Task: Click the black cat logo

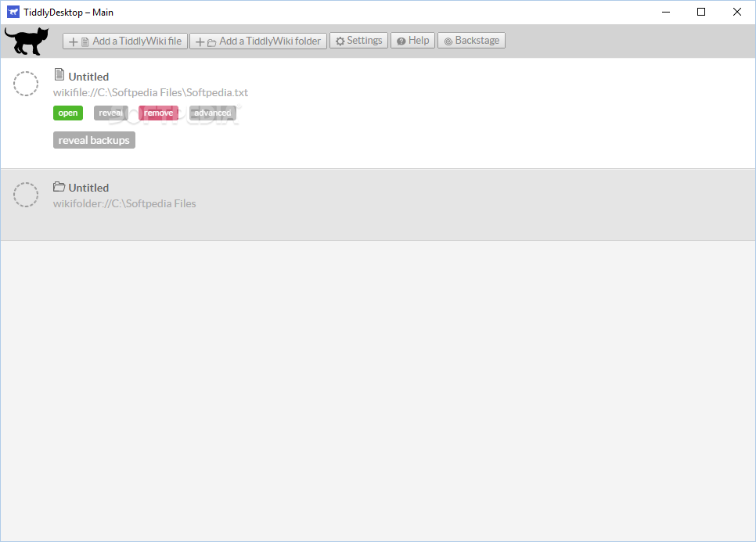Action: pos(27,41)
